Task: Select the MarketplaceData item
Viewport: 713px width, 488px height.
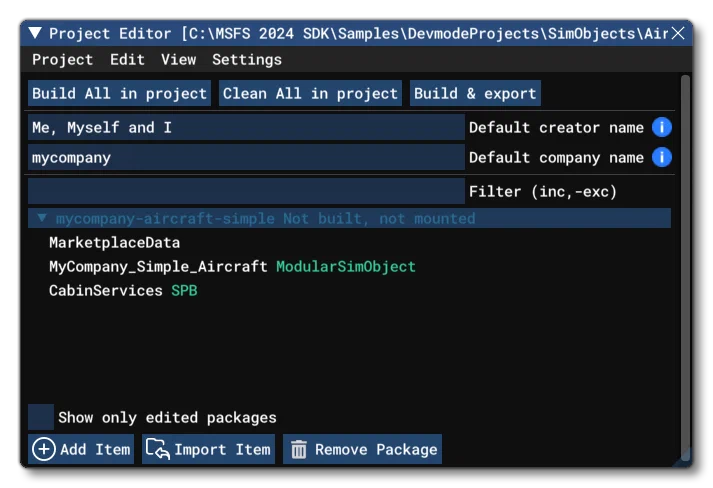Action: tap(115, 242)
